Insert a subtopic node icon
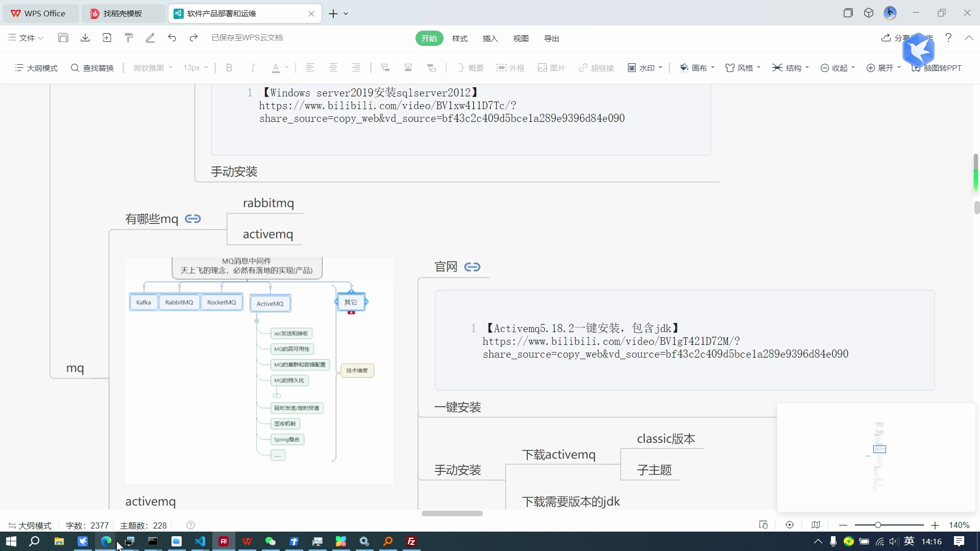The image size is (980, 551). [385, 67]
